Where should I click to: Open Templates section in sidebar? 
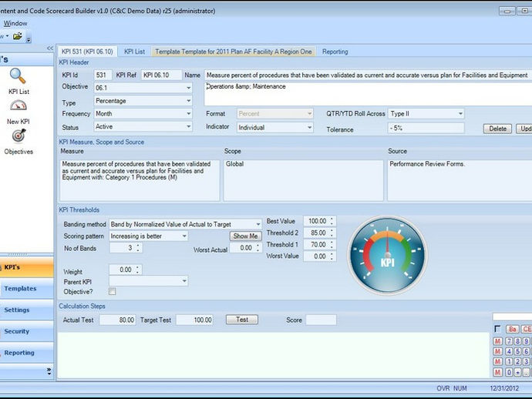(26, 289)
